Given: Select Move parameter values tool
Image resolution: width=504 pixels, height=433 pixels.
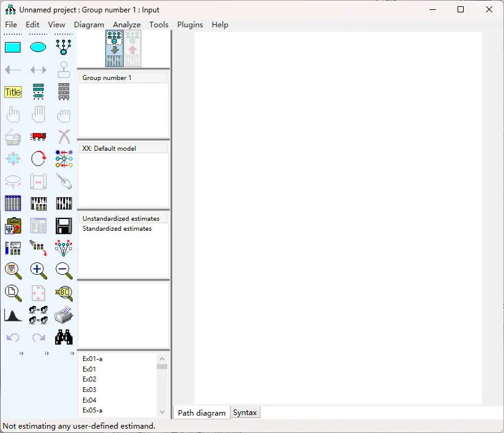Looking at the screenshot, I should pos(13,181).
